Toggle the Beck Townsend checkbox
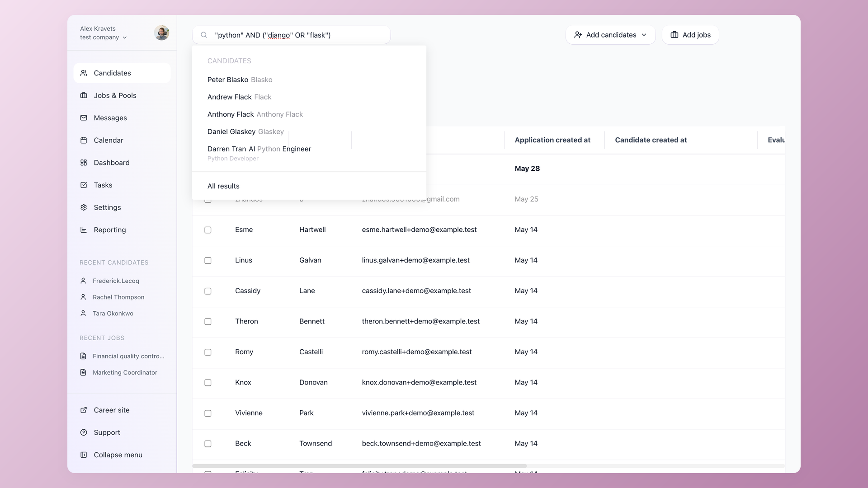This screenshot has height=488, width=868. click(208, 444)
